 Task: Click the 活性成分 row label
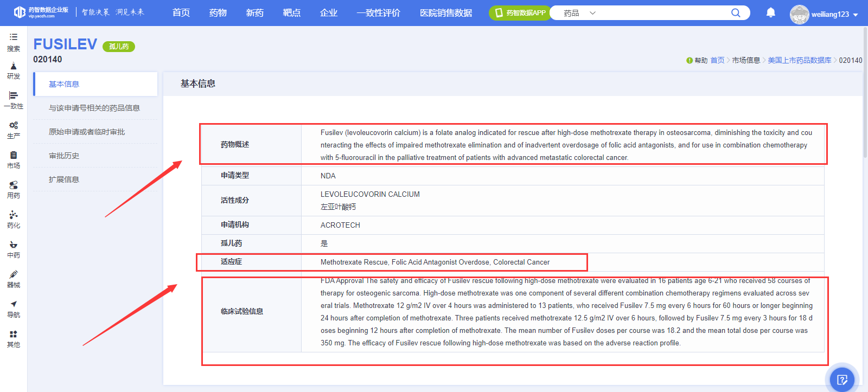235,200
